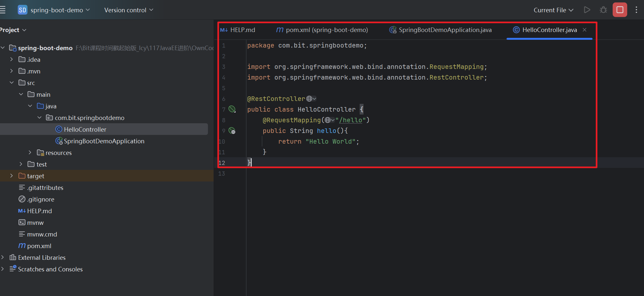Open the Project view dropdown
The image size is (644, 296).
pos(13,30)
